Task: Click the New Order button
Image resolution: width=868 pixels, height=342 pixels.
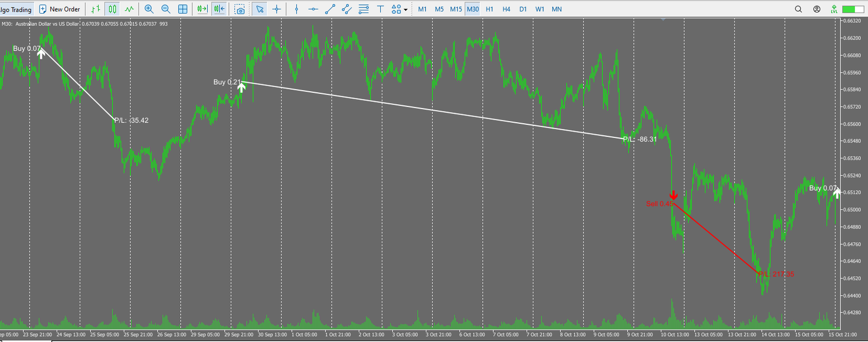Action: tap(60, 9)
